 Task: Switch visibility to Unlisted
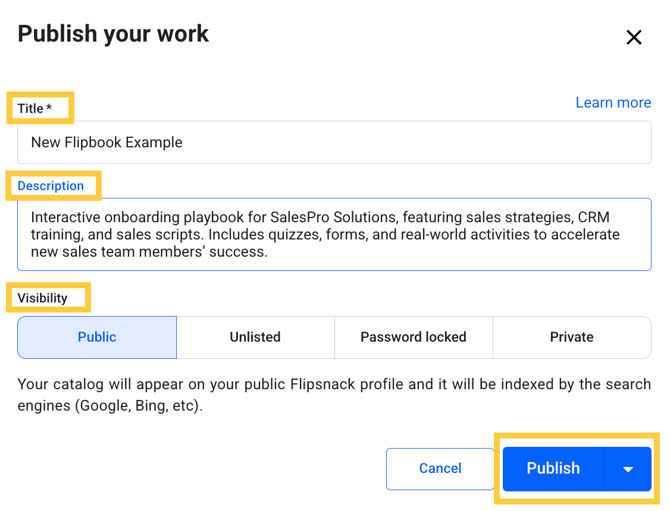point(255,337)
